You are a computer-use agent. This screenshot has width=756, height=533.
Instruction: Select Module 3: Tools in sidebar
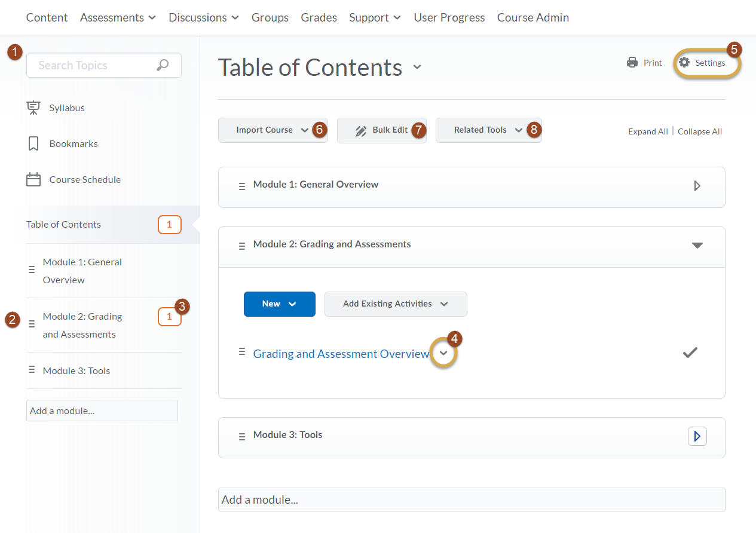pyautogui.click(x=76, y=370)
